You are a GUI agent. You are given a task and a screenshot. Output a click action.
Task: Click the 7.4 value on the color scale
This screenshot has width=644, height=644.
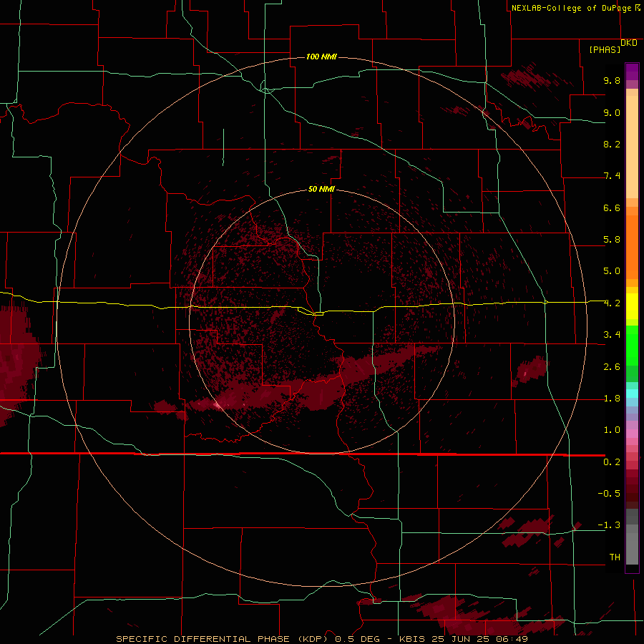click(x=612, y=176)
